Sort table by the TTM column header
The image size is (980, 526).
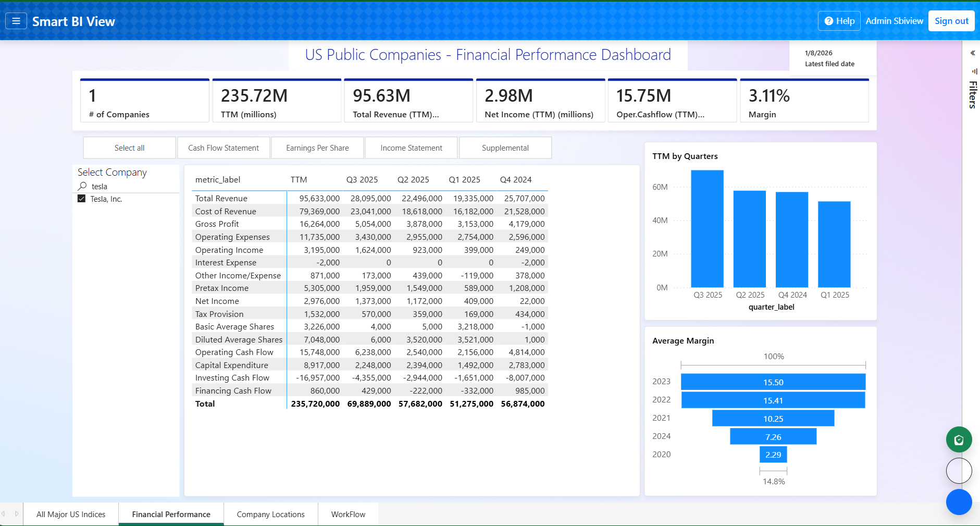coord(299,180)
